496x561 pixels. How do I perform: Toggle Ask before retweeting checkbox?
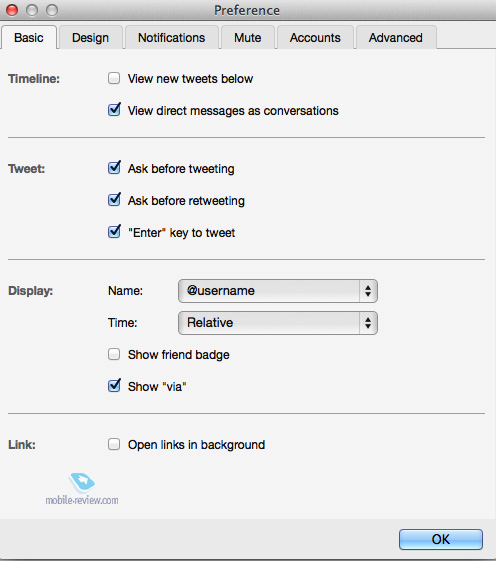(114, 200)
